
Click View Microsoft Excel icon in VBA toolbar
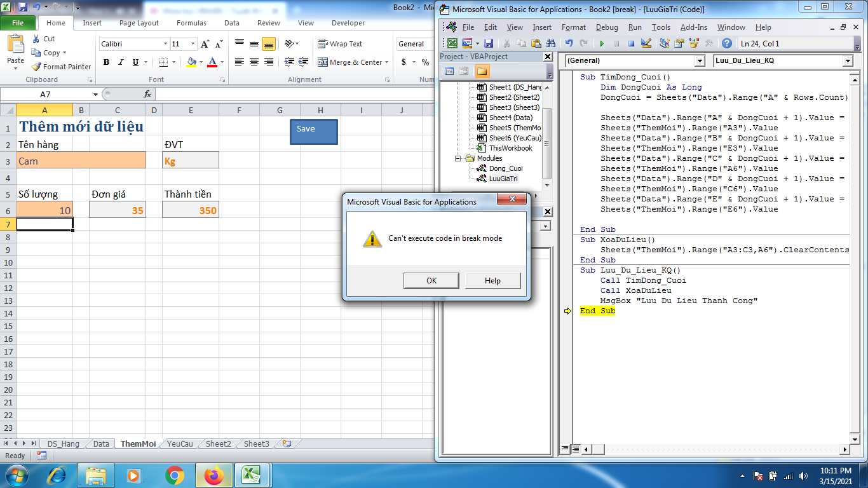(452, 43)
